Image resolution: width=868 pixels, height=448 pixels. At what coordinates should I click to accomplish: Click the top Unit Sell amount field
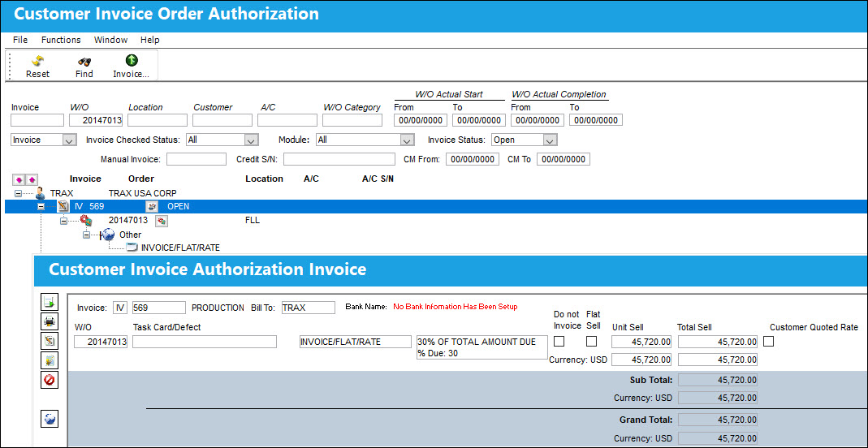coord(641,342)
